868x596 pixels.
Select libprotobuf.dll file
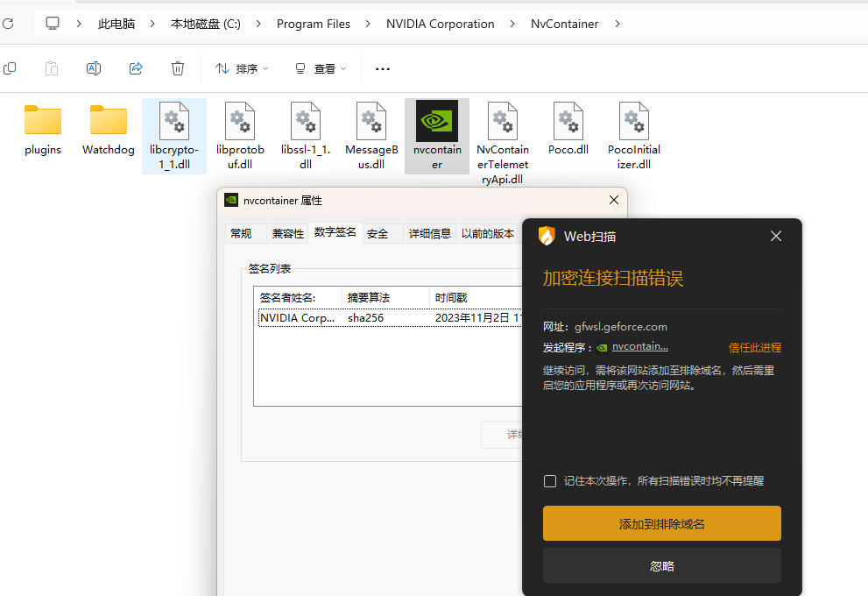(x=240, y=136)
